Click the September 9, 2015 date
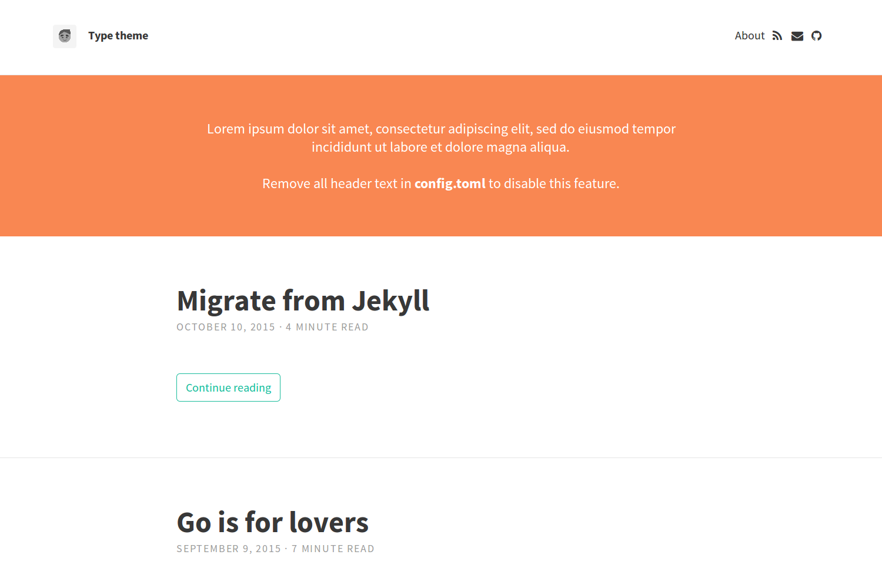The height and width of the screenshot is (588, 882). pyautogui.click(x=229, y=549)
